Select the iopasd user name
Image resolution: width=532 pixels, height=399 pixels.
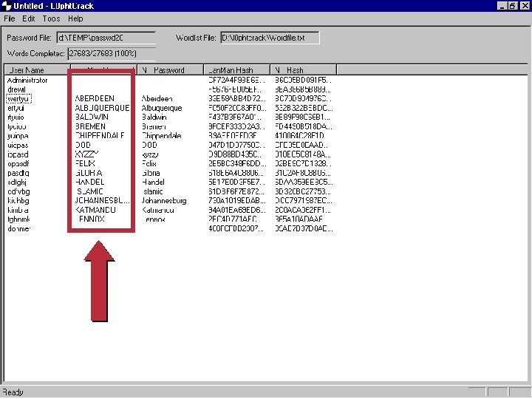click(x=18, y=154)
